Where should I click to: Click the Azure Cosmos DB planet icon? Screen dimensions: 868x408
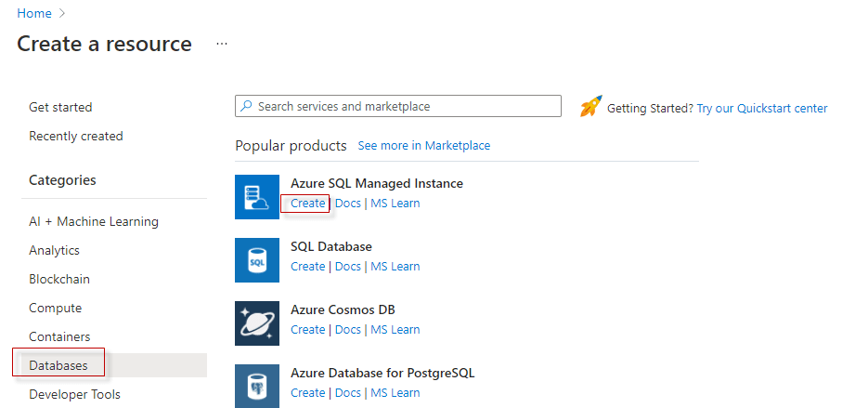click(x=257, y=323)
